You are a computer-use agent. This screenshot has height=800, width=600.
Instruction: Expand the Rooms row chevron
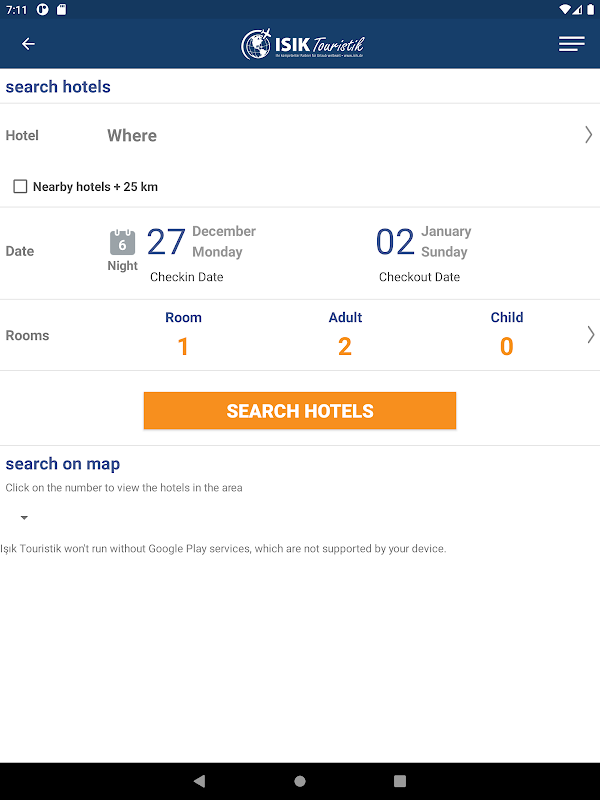point(590,335)
